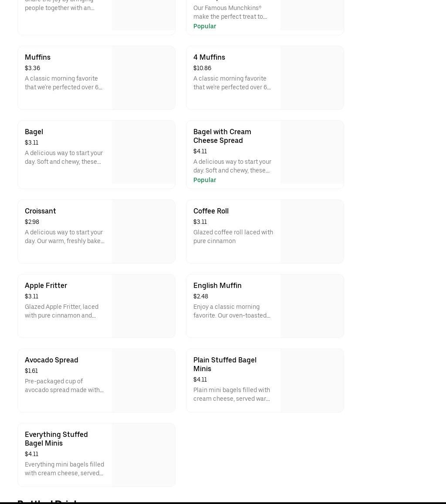Click the Croissant $2.98 price
446x504 pixels.
[x=32, y=222]
